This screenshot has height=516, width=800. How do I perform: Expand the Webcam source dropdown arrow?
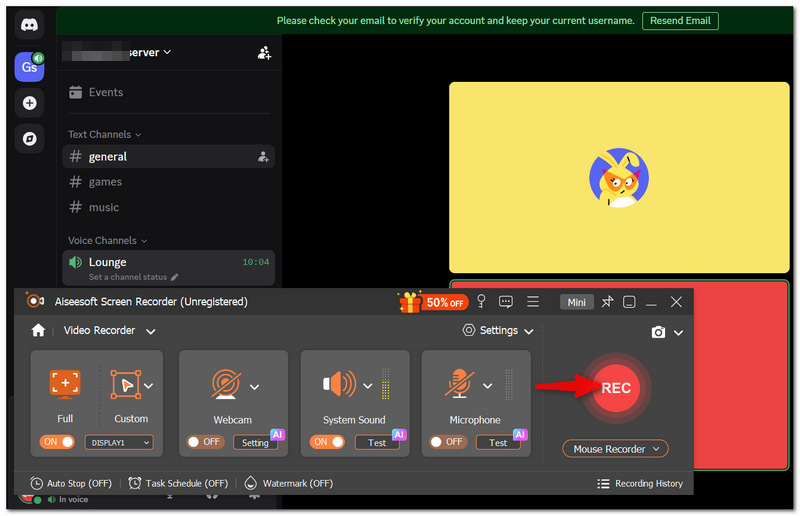[255, 387]
